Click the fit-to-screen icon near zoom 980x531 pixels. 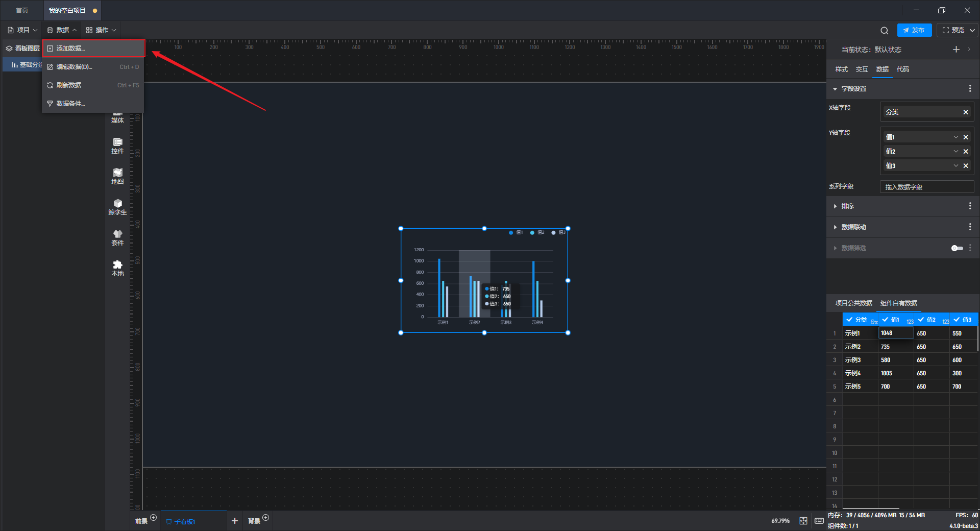[x=803, y=521]
